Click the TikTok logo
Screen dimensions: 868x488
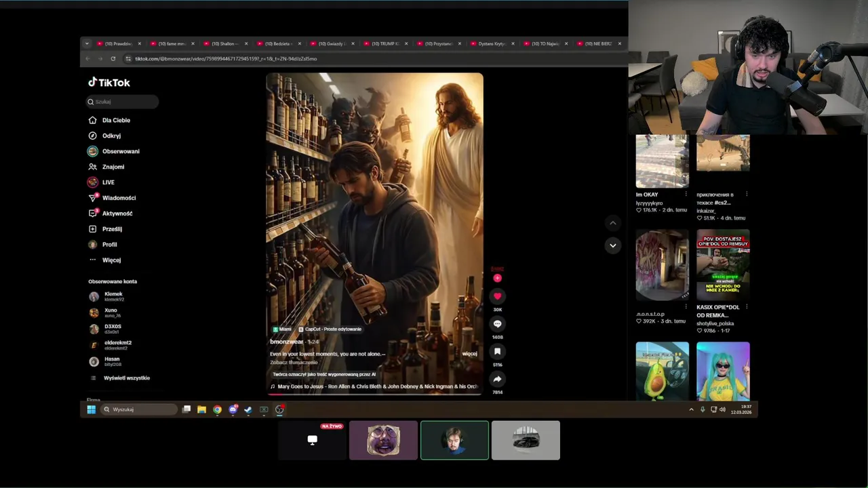pos(109,82)
